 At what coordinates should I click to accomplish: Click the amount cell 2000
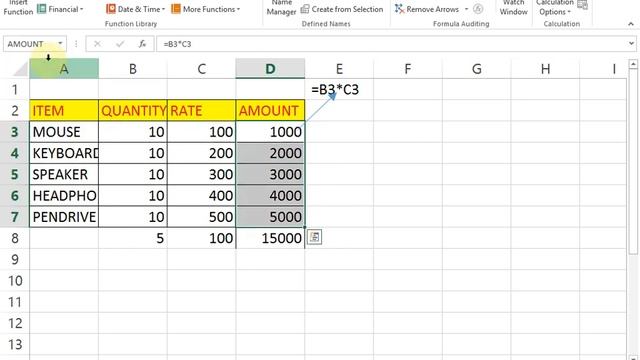(x=270, y=153)
